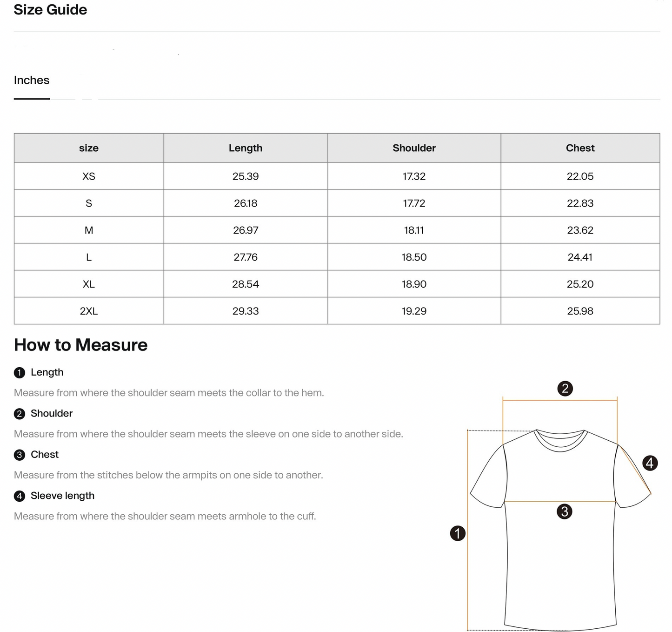Select the M size row

(89, 230)
